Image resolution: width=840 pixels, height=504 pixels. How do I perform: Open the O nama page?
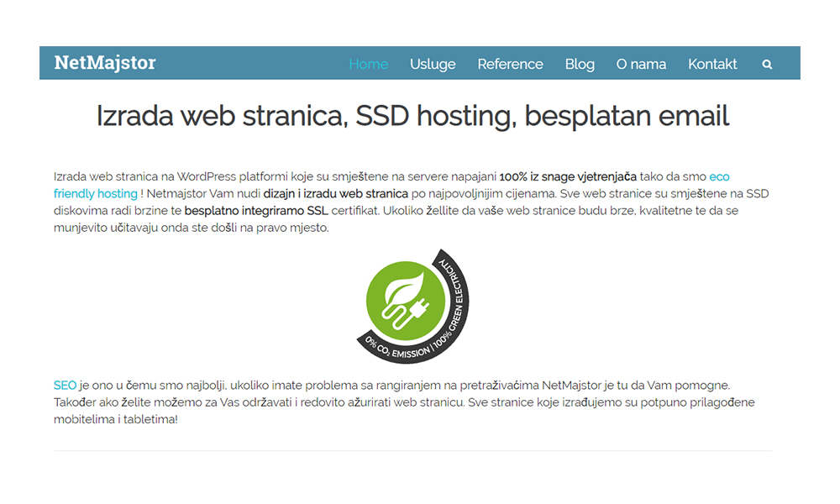[641, 64]
